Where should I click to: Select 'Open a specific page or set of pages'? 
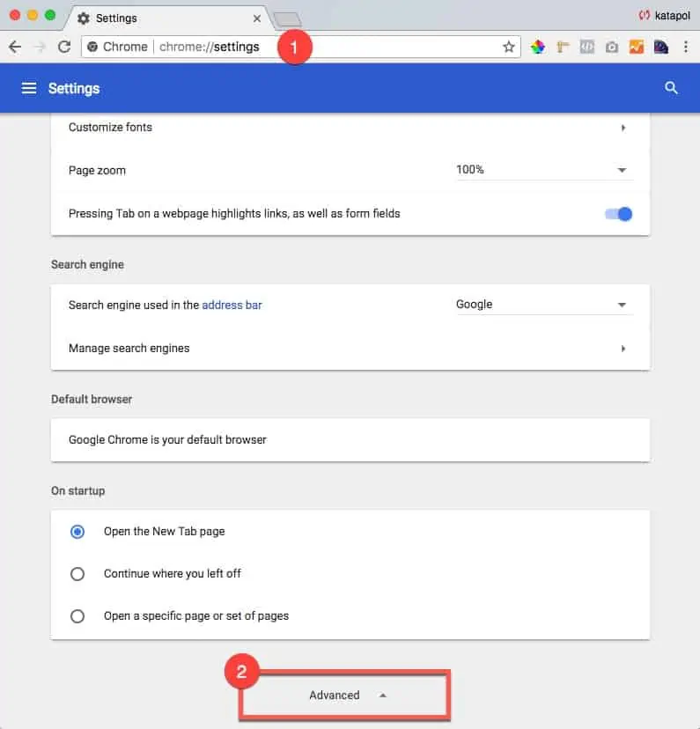tap(77, 616)
